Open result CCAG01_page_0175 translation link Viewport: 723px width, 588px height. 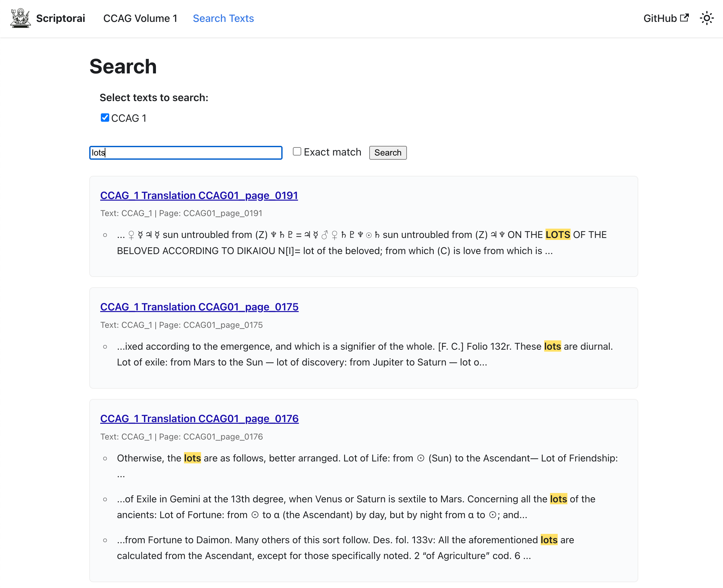199,307
